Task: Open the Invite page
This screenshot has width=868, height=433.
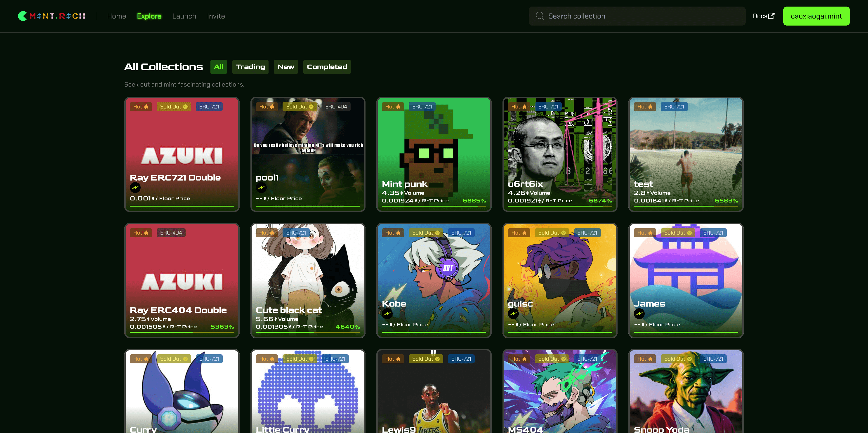Action: tap(216, 16)
